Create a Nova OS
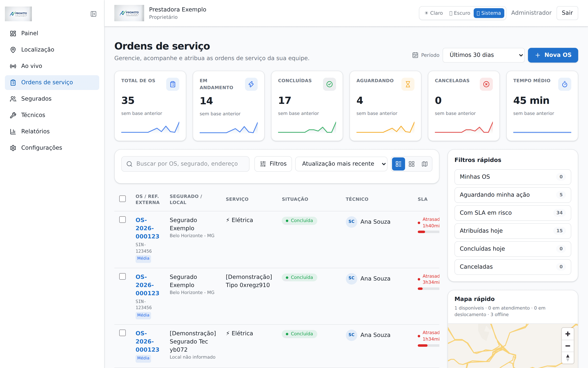 click(553, 55)
